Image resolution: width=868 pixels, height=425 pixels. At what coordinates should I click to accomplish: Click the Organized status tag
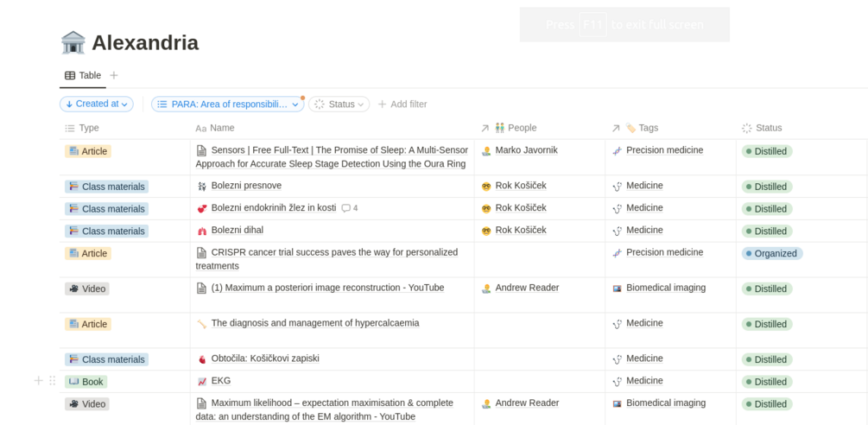coord(772,254)
